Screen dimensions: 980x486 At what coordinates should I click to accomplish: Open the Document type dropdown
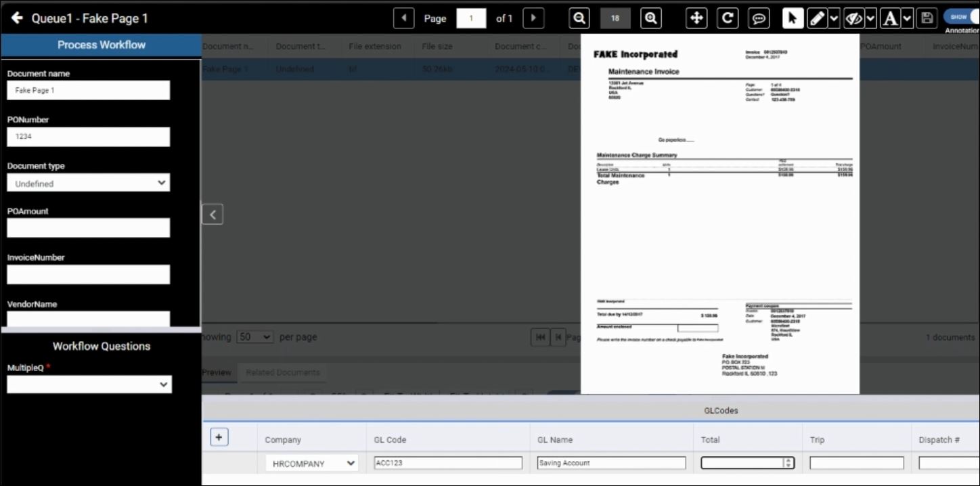click(x=89, y=183)
